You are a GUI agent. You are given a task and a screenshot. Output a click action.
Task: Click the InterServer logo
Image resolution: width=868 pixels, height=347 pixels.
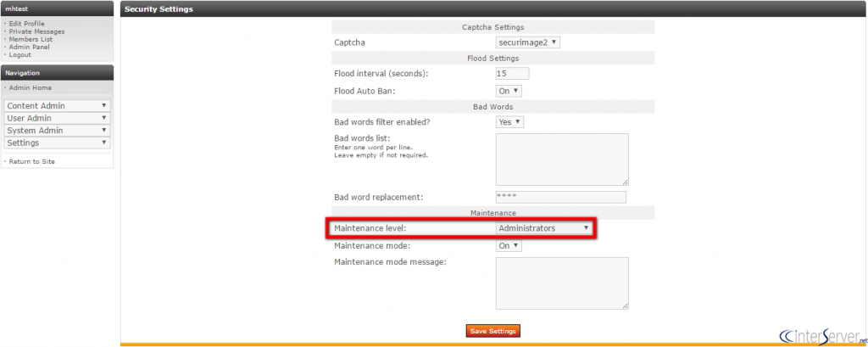coord(822,335)
